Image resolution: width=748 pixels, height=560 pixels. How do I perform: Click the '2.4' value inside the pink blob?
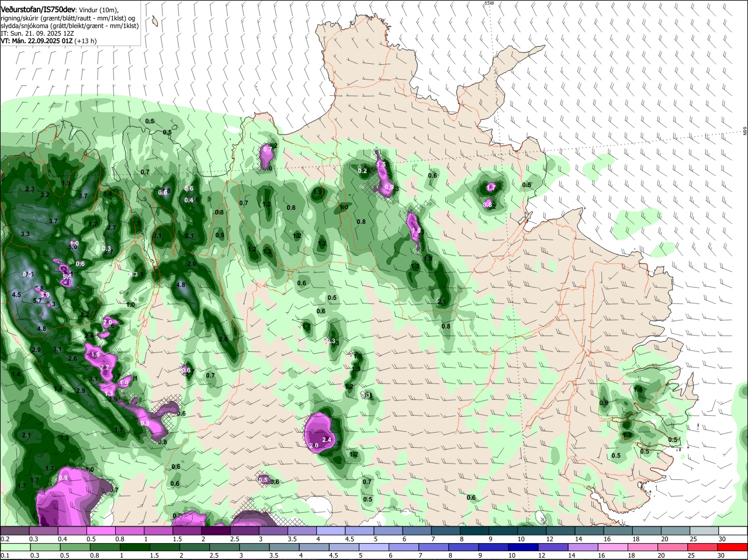[x=327, y=440]
